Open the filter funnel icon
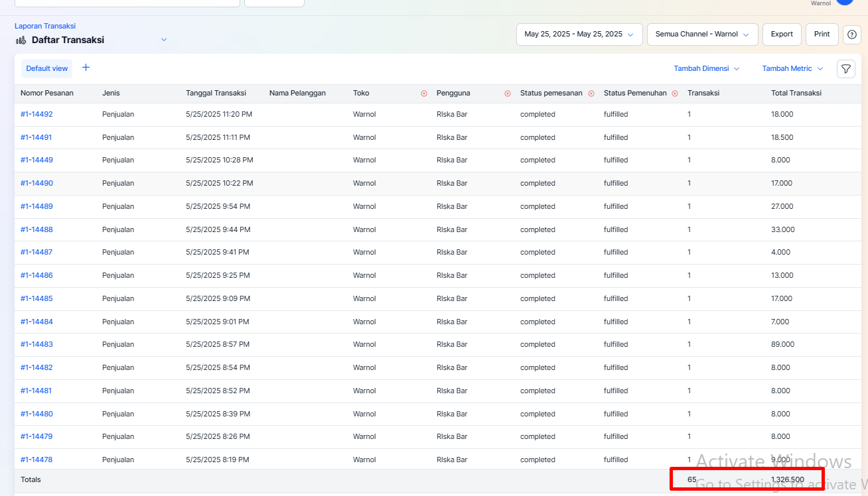Image resolution: width=868 pixels, height=496 pixels. (x=845, y=69)
